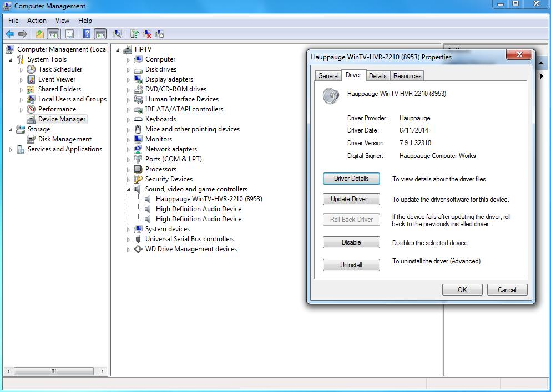Viewport: 551px width, 392px height.
Task: Open the Action menu
Action: click(x=37, y=21)
